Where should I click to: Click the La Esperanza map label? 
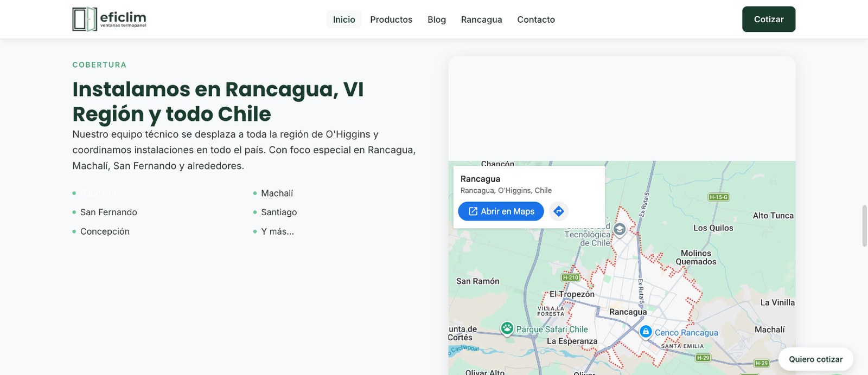tap(572, 341)
